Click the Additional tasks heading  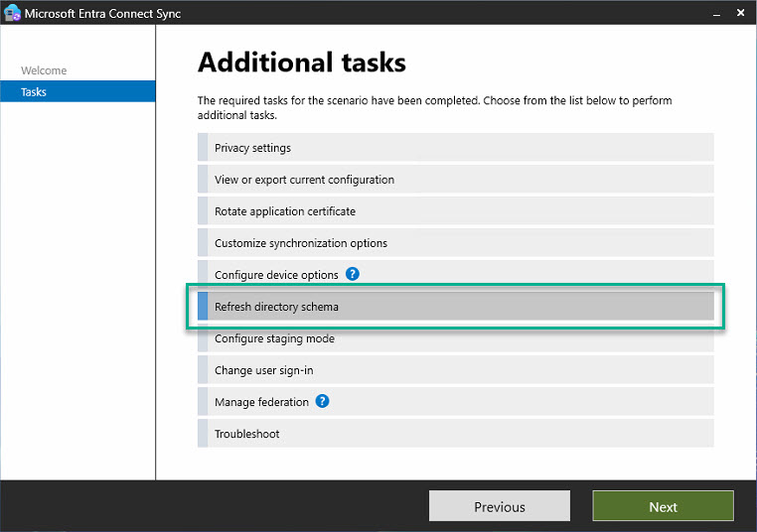click(x=302, y=63)
